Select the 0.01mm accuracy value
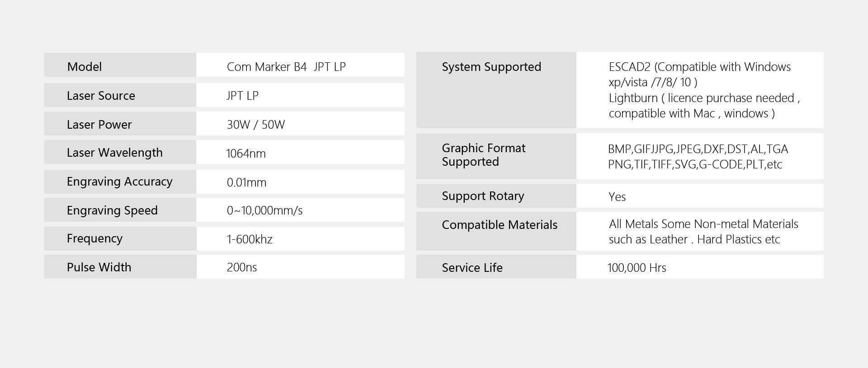 [246, 182]
